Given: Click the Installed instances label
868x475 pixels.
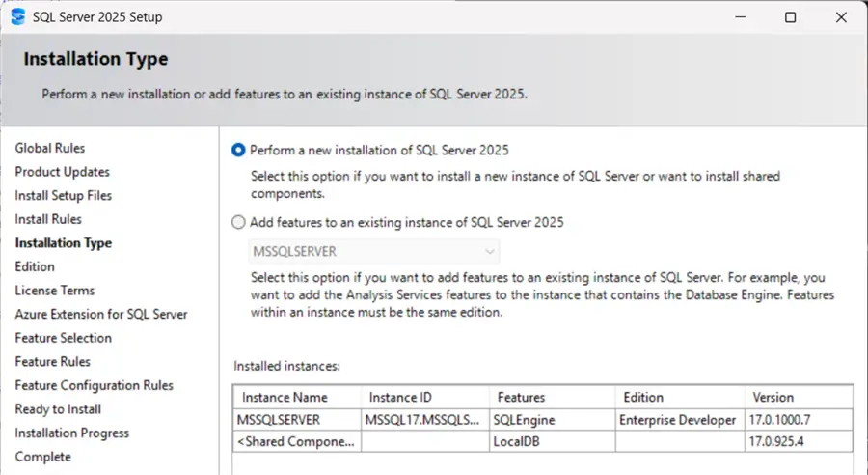Looking at the screenshot, I should (286, 366).
